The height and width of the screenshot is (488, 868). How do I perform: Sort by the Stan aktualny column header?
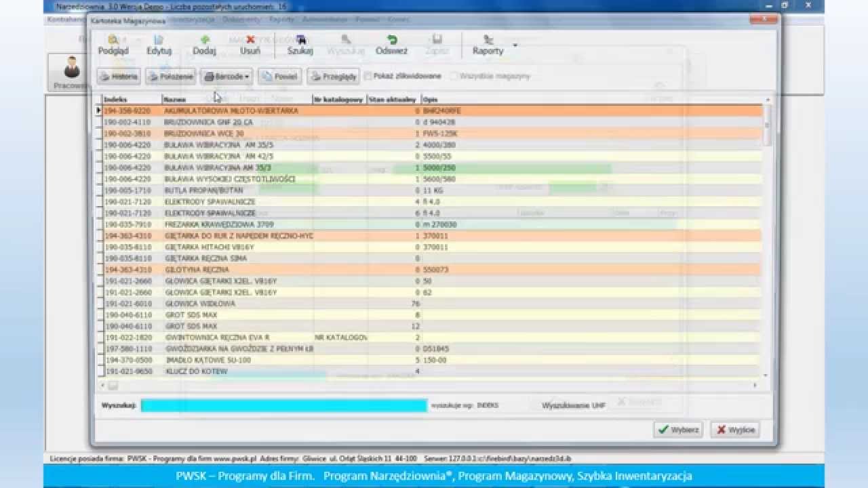(x=394, y=100)
